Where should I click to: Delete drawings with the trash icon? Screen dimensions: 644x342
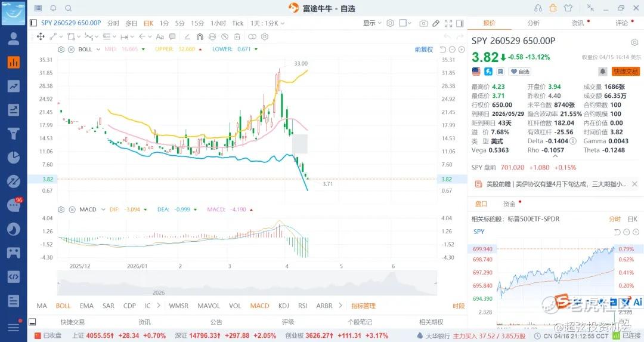(x=237, y=36)
